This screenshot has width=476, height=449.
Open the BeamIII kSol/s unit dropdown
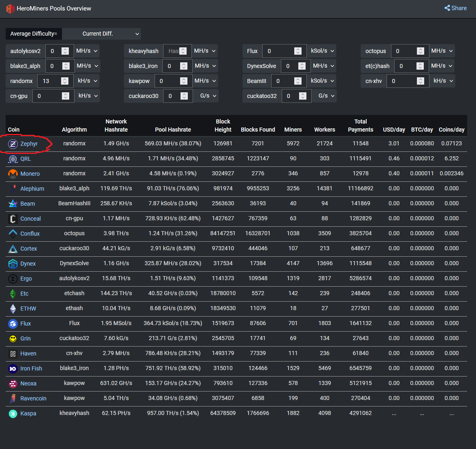(x=322, y=81)
